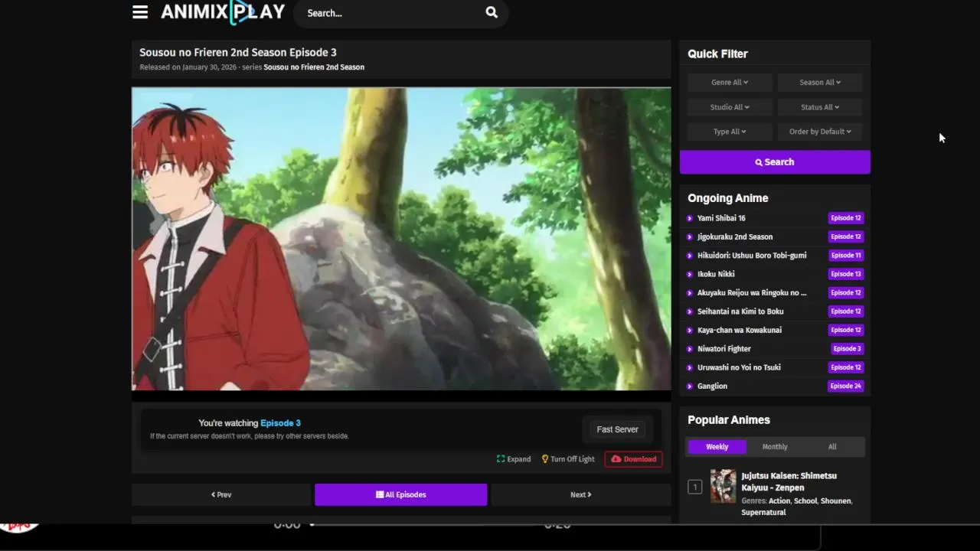
Task: Click the search magnifier icon
Action: [x=492, y=12]
